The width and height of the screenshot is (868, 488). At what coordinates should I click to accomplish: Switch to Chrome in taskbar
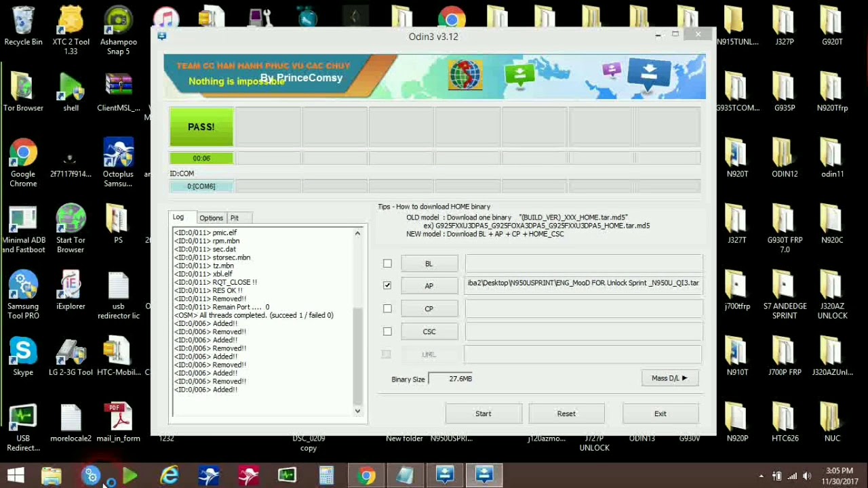(x=366, y=476)
